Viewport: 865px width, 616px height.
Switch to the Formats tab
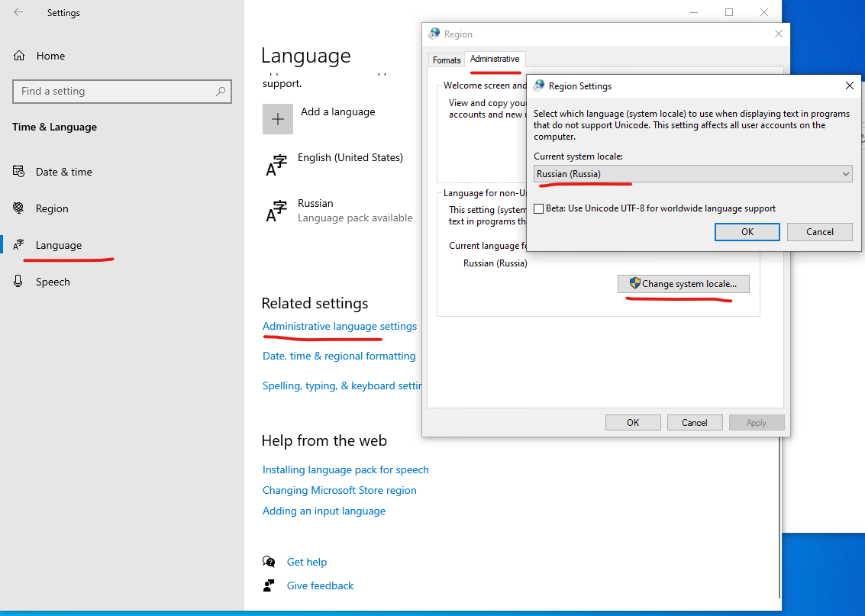tap(447, 60)
